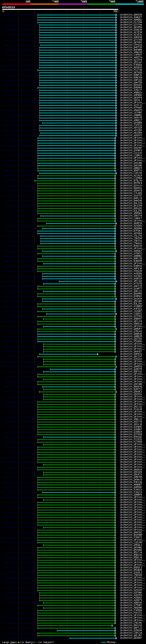Click label UniRef100_P36584

pyautogui.click(x=131, y=610)
